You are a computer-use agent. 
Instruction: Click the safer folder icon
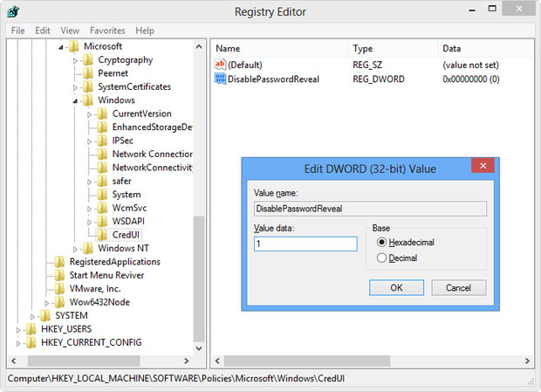click(102, 181)
